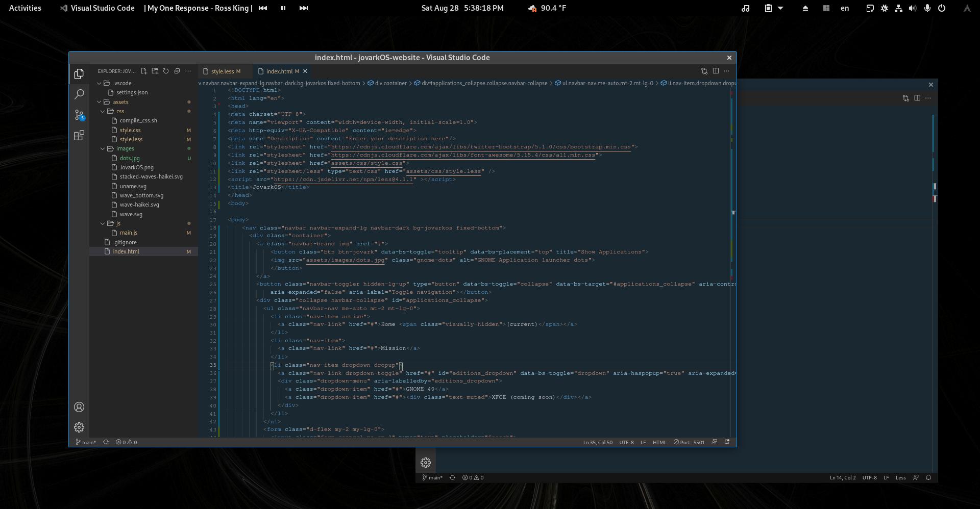Click the New File icon in Explorer header
Screen dimensions: 980x509
pos(144,71)
